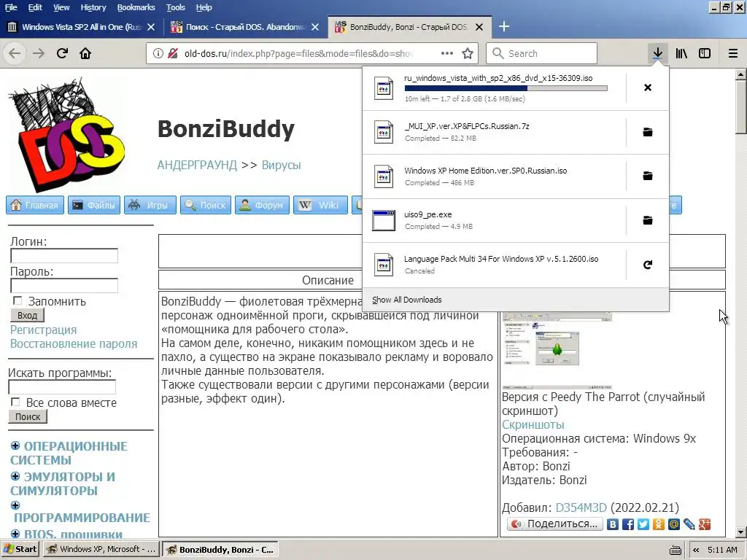Image resolution: width=747 pixels, height=560 pixels.
Task: Share page via Mail.ru icon
Action: 673,524
